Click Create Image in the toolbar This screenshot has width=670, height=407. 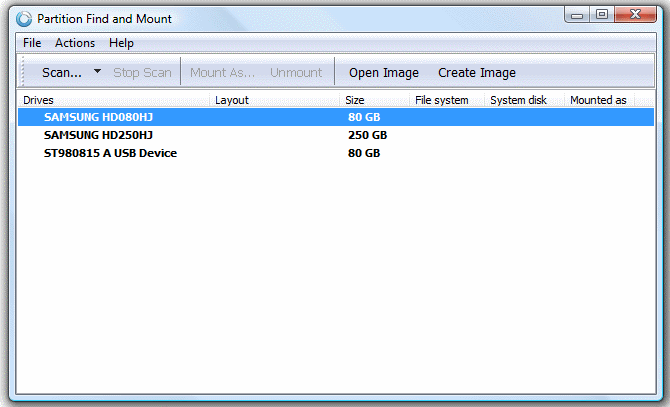click(477, 73)
